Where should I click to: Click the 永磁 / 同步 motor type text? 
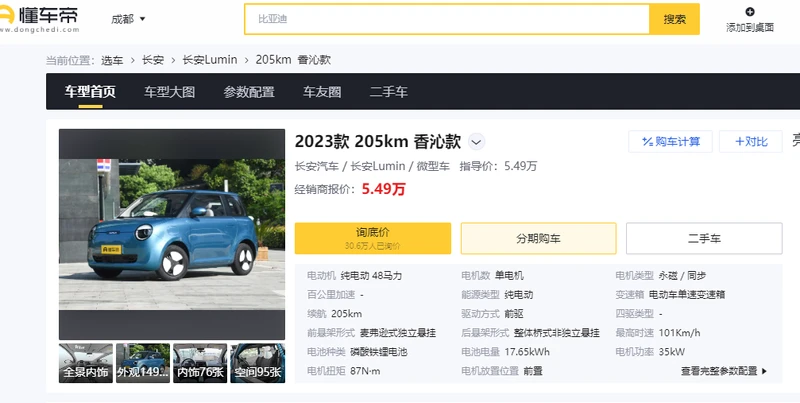click(x=682, y=276)
